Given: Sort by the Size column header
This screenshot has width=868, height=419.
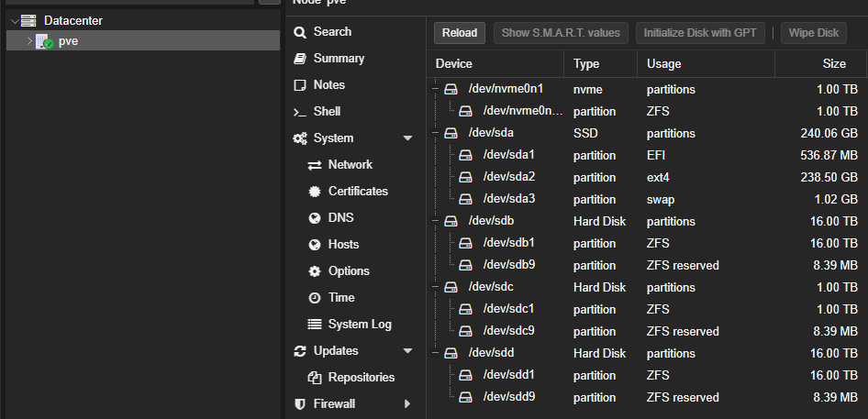Looking at the screenshot, I should point(820,63).
